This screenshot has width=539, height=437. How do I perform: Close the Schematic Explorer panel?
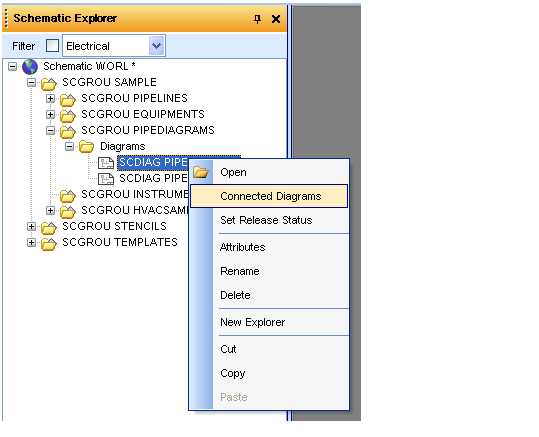tap(276, 19)
